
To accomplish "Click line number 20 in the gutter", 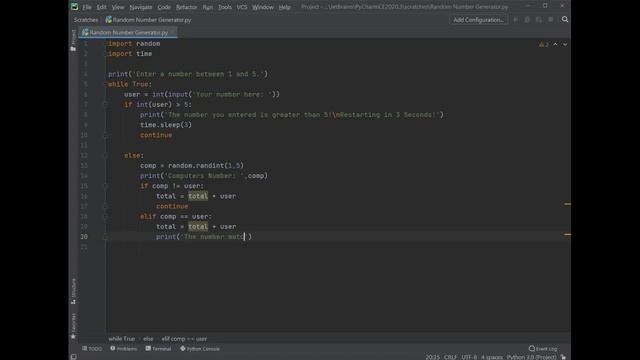I will [x=84, y=237].
